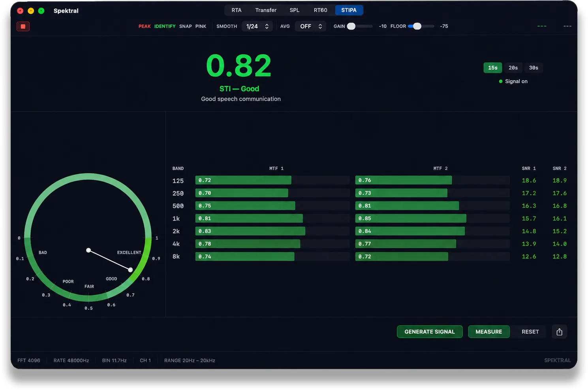Select the 30s measurement duration

[534, 68]
